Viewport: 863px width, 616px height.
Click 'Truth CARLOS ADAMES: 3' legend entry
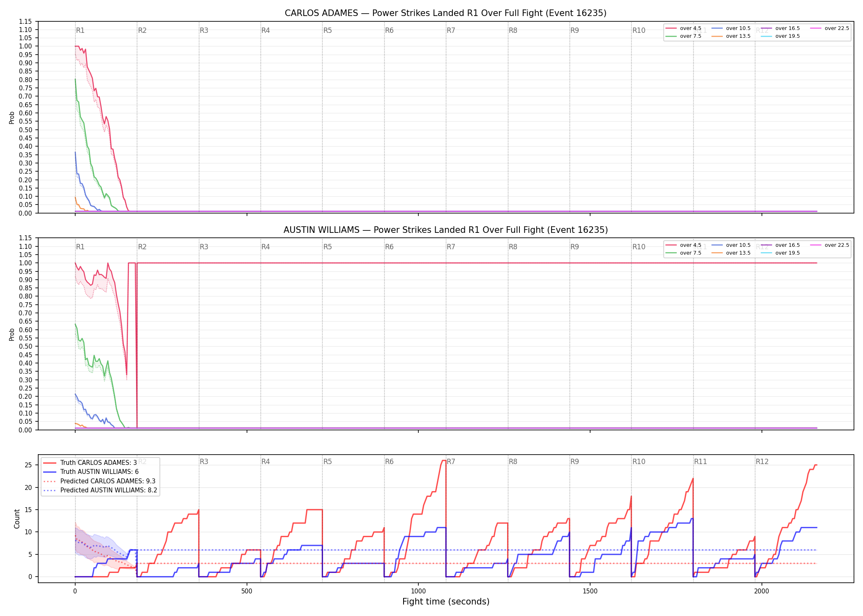pos(90,463)
